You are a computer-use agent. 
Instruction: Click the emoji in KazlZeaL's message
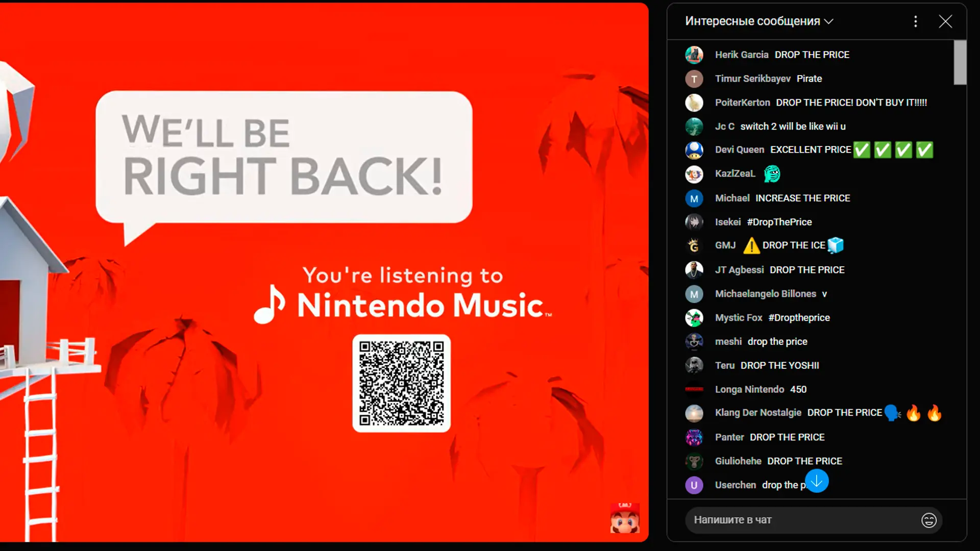[x=772, y=174]
